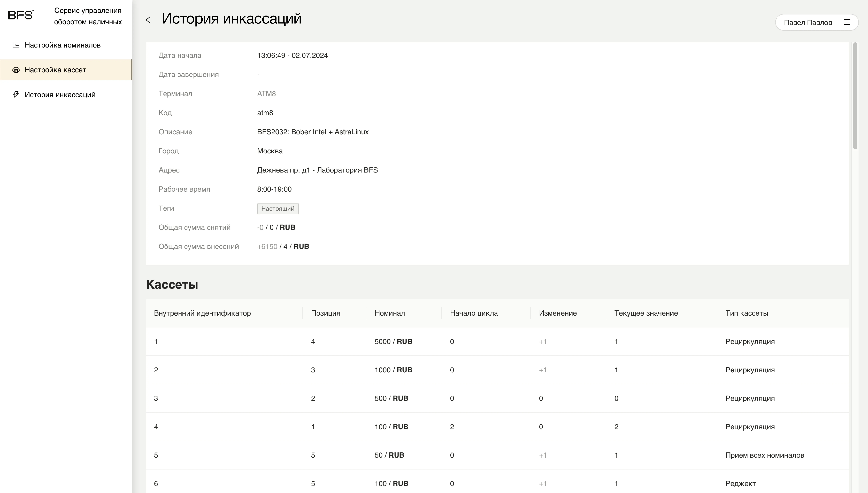Click the Кассеты section heading

[x=172, y=284]
